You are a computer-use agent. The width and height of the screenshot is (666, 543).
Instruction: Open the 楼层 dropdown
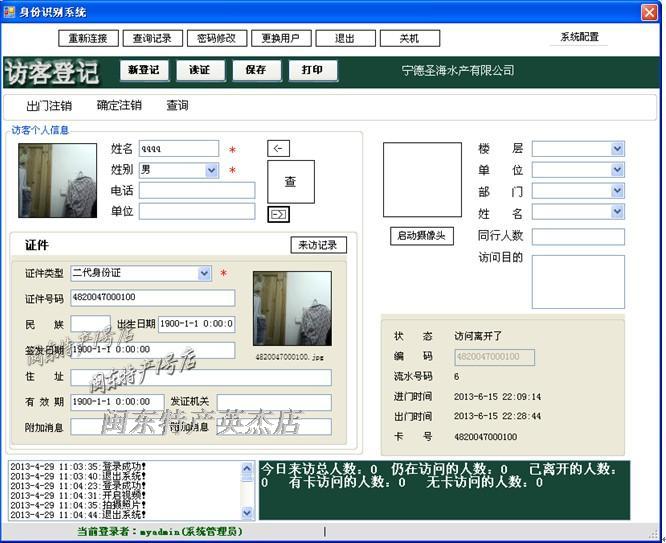pos(617,149)
